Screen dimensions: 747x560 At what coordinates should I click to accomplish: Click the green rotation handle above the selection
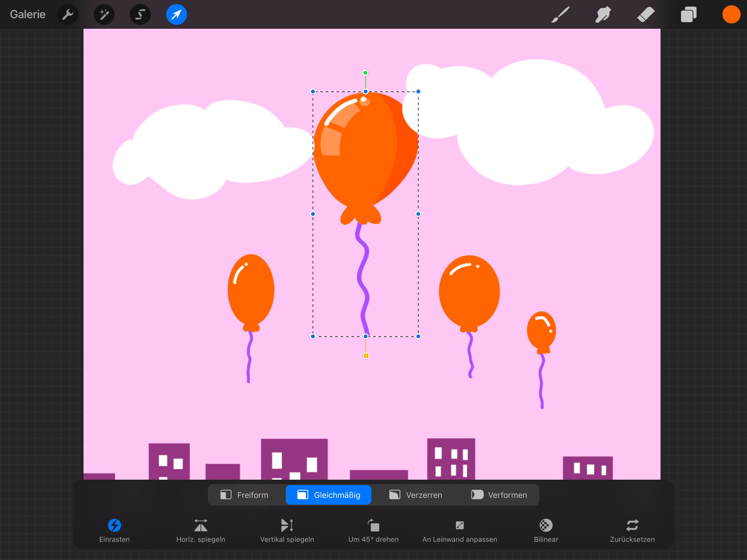click(365, 72)
